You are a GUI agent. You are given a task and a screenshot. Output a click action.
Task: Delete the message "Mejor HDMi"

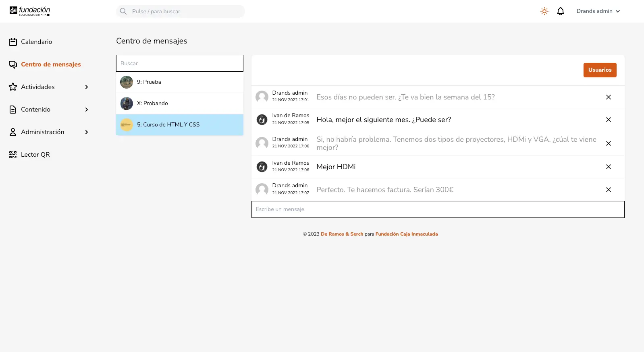click(x=608, y=167)
